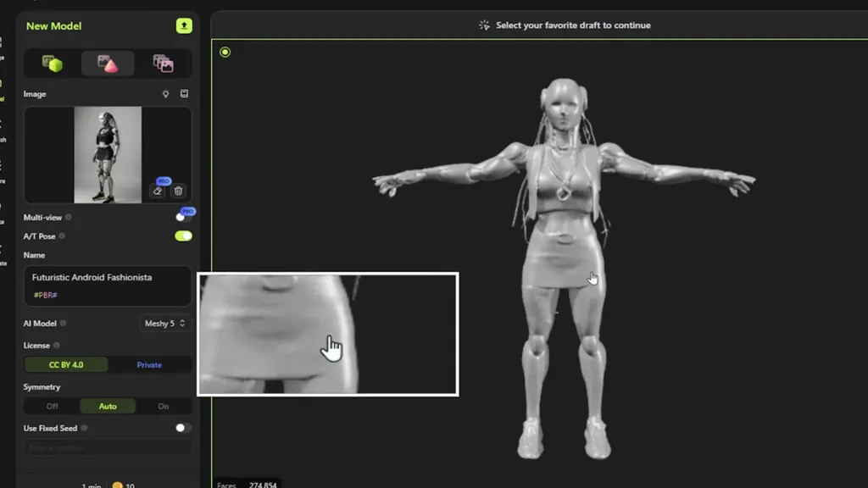Screen dimensions: 868x488
Task: Click the A/T Pose info icon
Action: pyautogui.click(x=62, y=236)
